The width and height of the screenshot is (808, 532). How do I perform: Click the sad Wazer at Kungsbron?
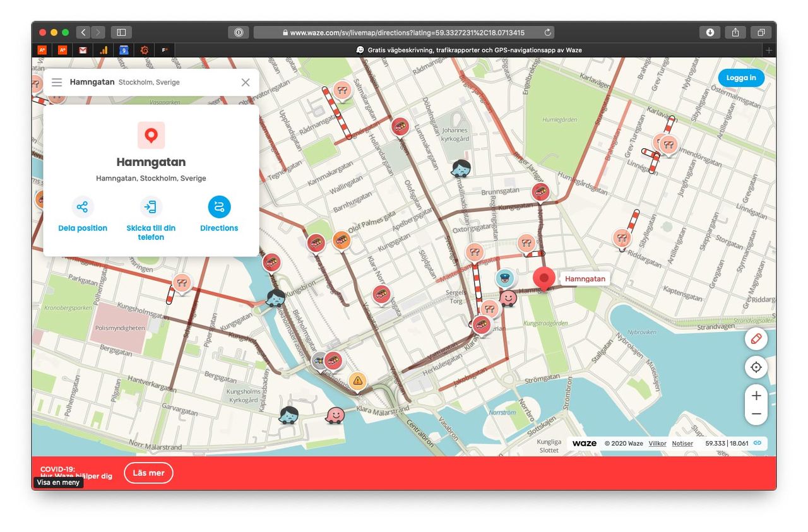point(275,297)
